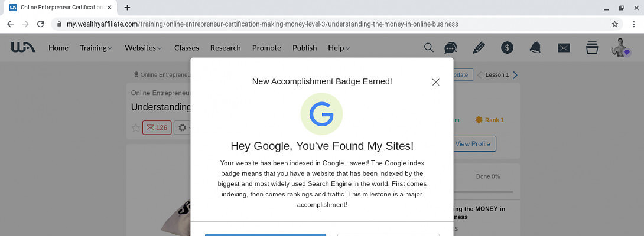Click the Wealthy Affiliate logo
Screen dimensions: 644x236
pyautogui.click(x=23, y=47)
